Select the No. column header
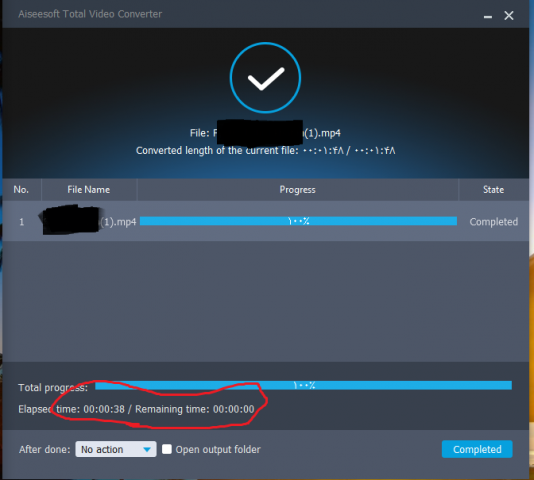The width and height of the screenshot is (534, 480). click(21, 189)
